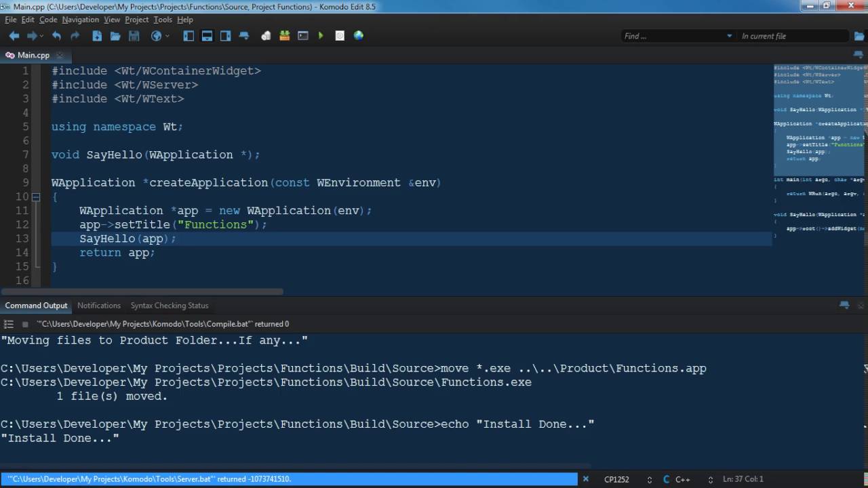Screen dimensions: 868x488
Task: Click the "1 file(s) moved." output line
Action: [112, 396]
